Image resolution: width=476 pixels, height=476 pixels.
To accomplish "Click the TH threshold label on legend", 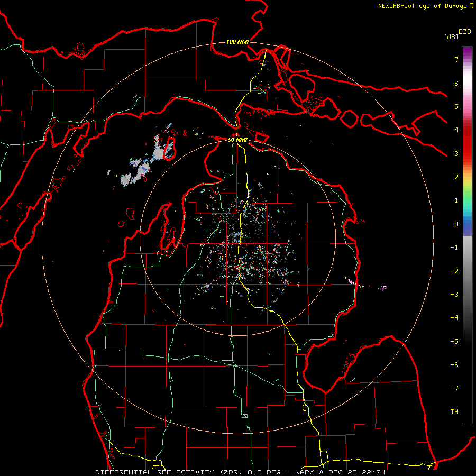I will [x=454, y=412].
